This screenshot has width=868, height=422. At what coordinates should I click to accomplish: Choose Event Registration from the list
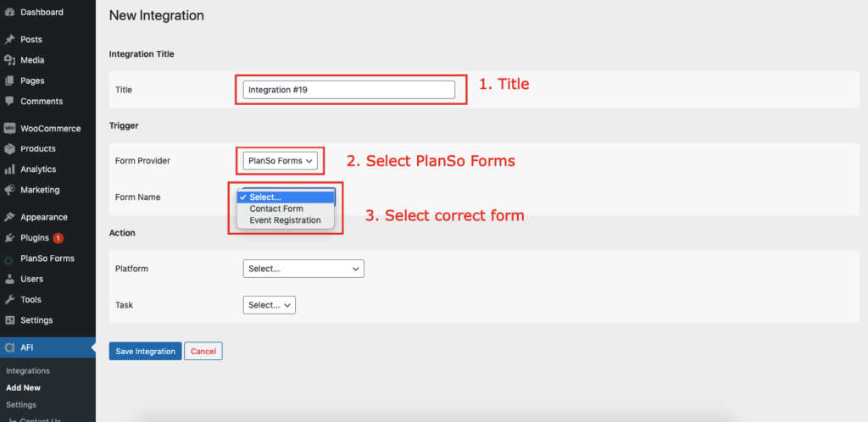coord(285,220)
